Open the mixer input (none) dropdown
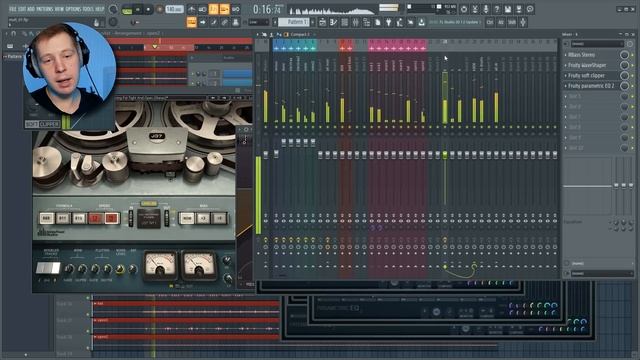This screenshot has width=640, height=360. point(597,44)
